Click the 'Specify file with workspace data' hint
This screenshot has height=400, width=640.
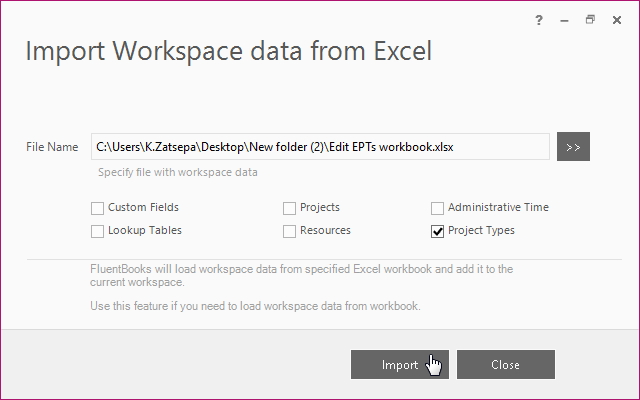pyautogui.click(x=178, y=172)
